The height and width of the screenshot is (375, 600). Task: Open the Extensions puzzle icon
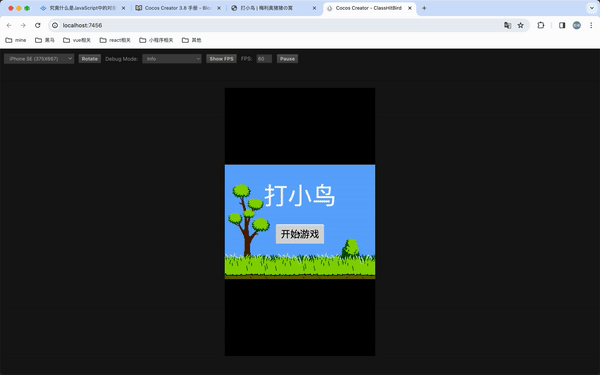541,25
